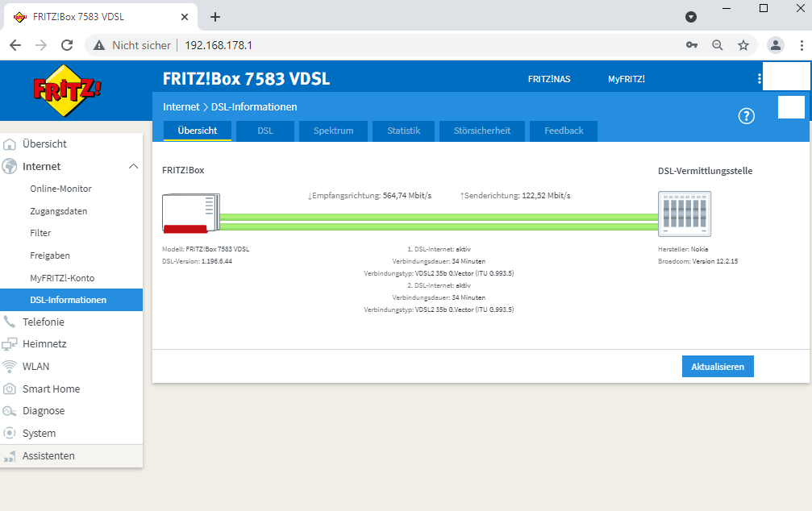Open the Spektrum tab
Viewport: 812px width, 511px height.
click(x=334, y=131)
